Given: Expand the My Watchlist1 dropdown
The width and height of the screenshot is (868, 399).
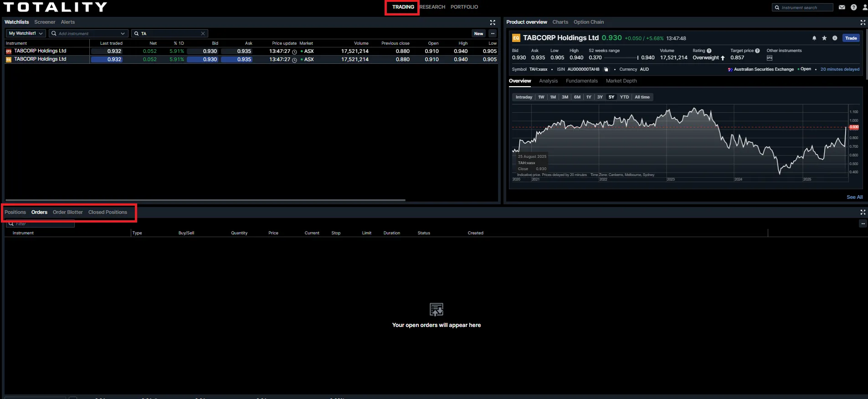Looking at the screenshot, I should [26, 33].
